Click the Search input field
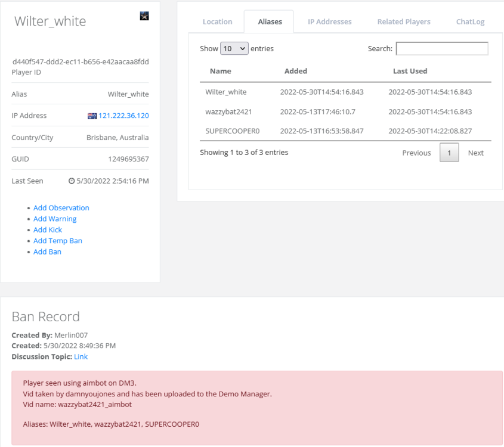504x447 pixels. (x=442, y=49)
